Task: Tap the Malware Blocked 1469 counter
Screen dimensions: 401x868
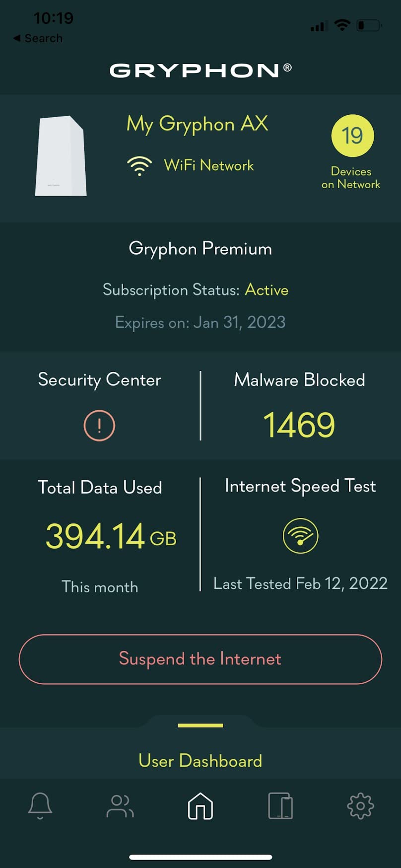Action: [299, 424]
